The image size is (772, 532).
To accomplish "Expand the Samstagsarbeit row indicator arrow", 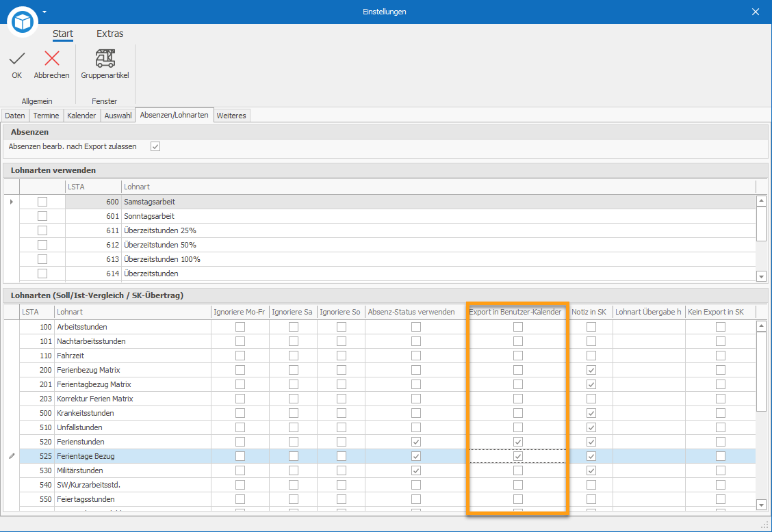I will pyautogui.click(x=12, y=202).
